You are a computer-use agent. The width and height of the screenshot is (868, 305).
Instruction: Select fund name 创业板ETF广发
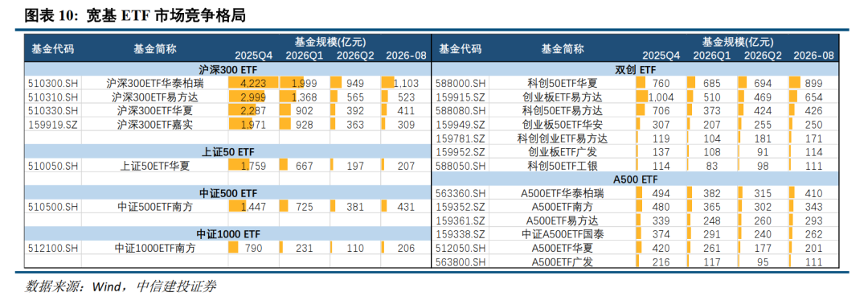[x=563, y=151]
